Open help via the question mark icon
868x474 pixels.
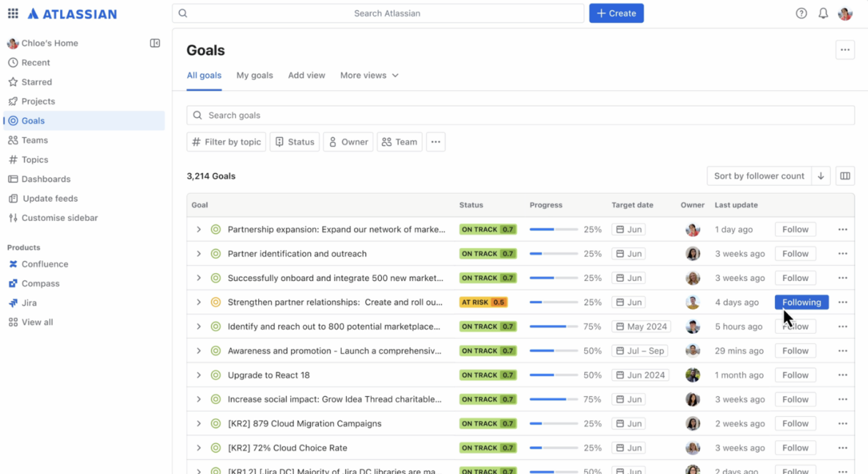click(x=801, y=12)
